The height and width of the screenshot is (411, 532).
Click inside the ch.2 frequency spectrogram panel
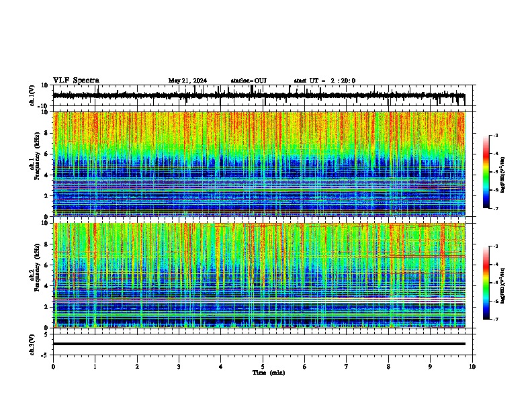[259, 275]
